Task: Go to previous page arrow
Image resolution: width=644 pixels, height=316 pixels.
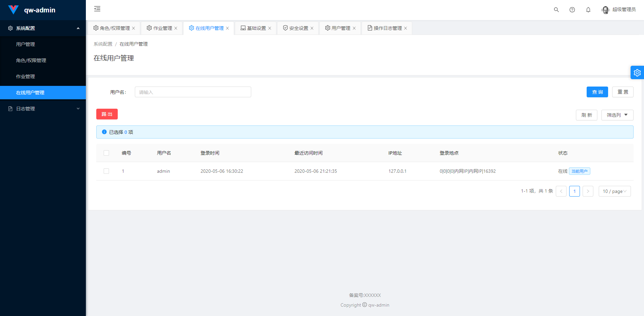Action: [561, 191]
